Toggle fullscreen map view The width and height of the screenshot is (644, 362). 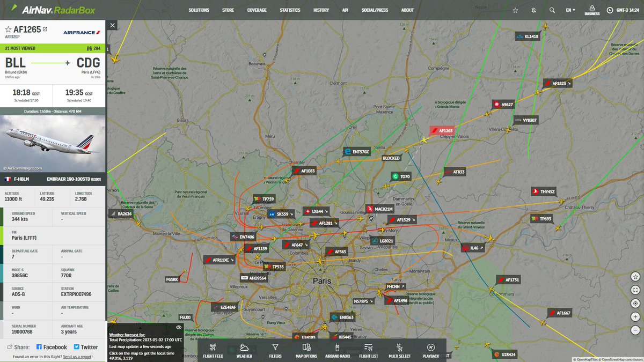coord(635,290)
